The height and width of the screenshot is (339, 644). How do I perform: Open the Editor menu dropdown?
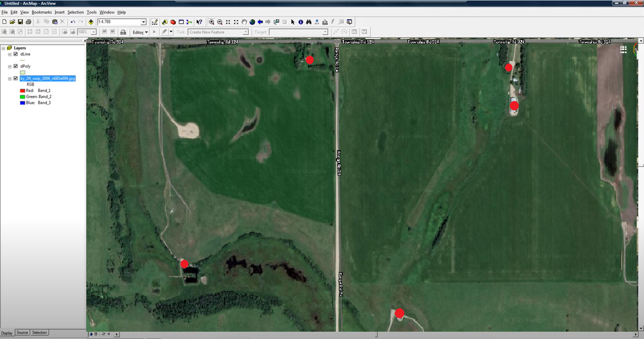[139, 32]
